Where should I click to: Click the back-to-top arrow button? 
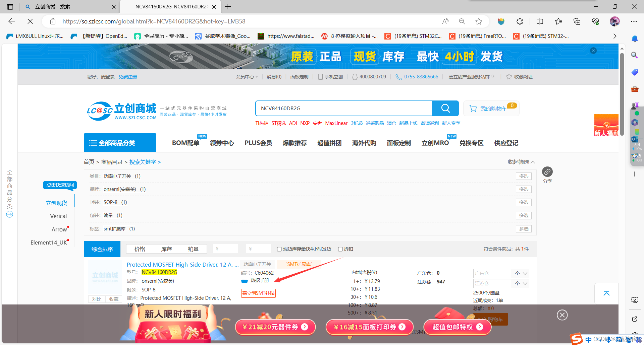[x=606, y=293]
